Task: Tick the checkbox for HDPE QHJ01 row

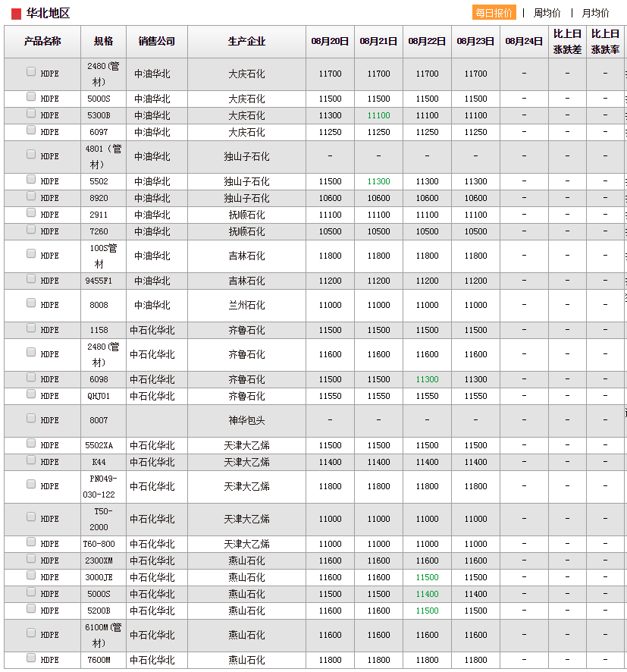Action: click(31, 394)
